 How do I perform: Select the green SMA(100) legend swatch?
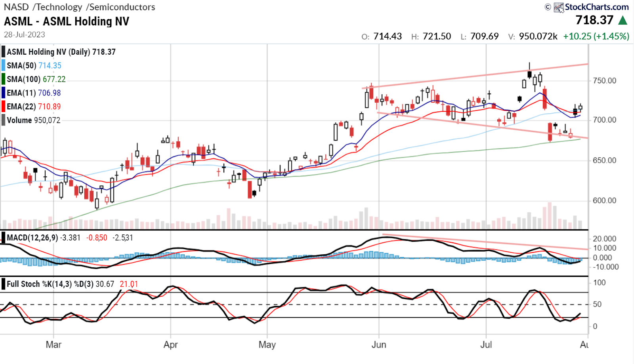(4, 79)
